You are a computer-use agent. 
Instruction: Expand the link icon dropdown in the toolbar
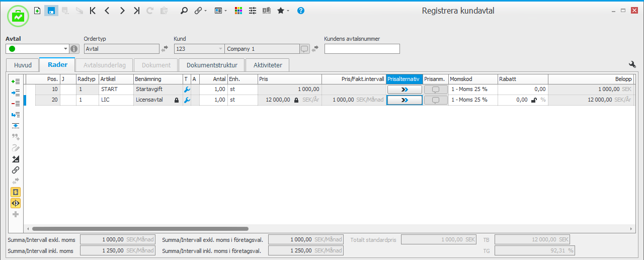pyautogui.click(x=206, y=11)
